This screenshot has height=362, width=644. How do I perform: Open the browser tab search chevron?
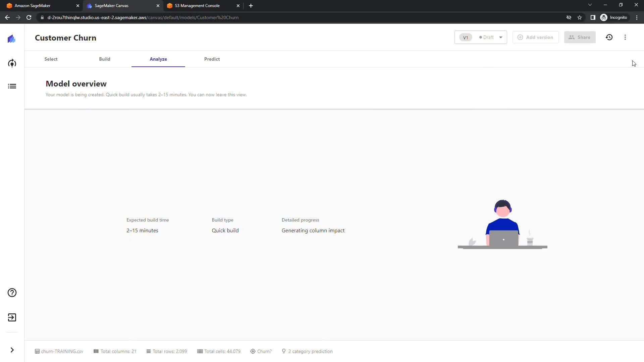coord(590,5)
